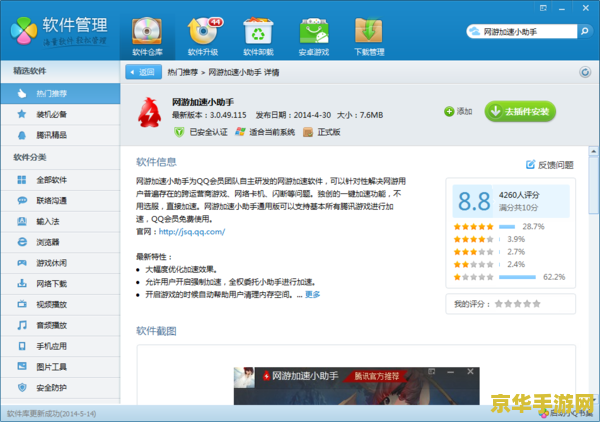
Task: Click the 软件管理 clover logo
Action: tap(24, 31)
